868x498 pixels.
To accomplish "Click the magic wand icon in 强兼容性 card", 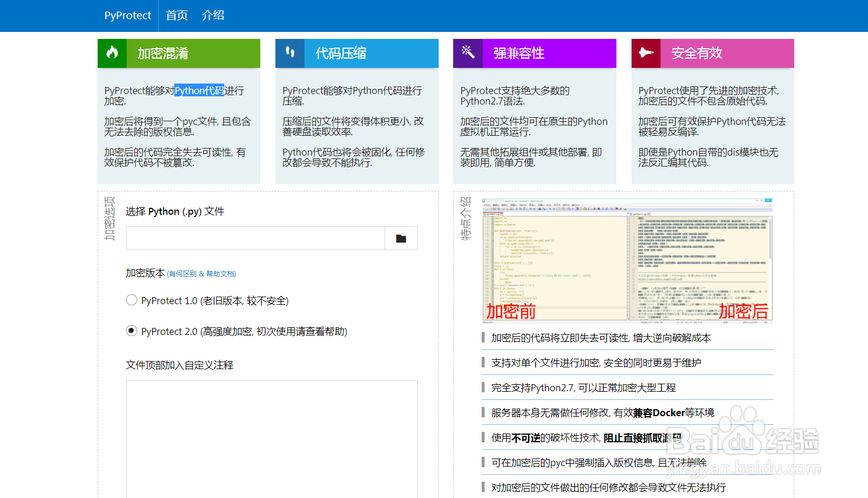I will click(468, 52).
